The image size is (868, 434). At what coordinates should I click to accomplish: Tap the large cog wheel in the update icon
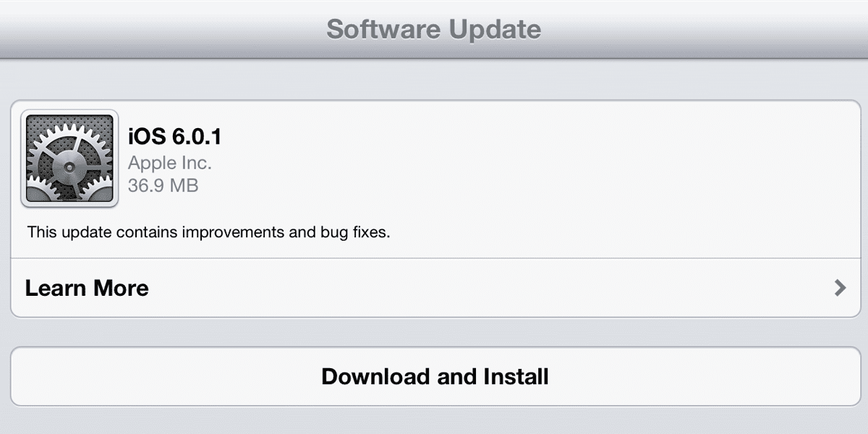pos(64,164)
